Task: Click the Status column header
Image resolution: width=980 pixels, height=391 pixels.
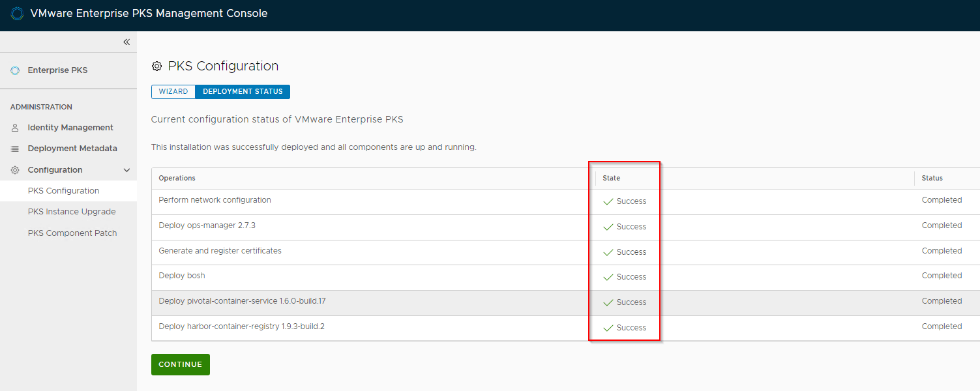Action: 932,178
